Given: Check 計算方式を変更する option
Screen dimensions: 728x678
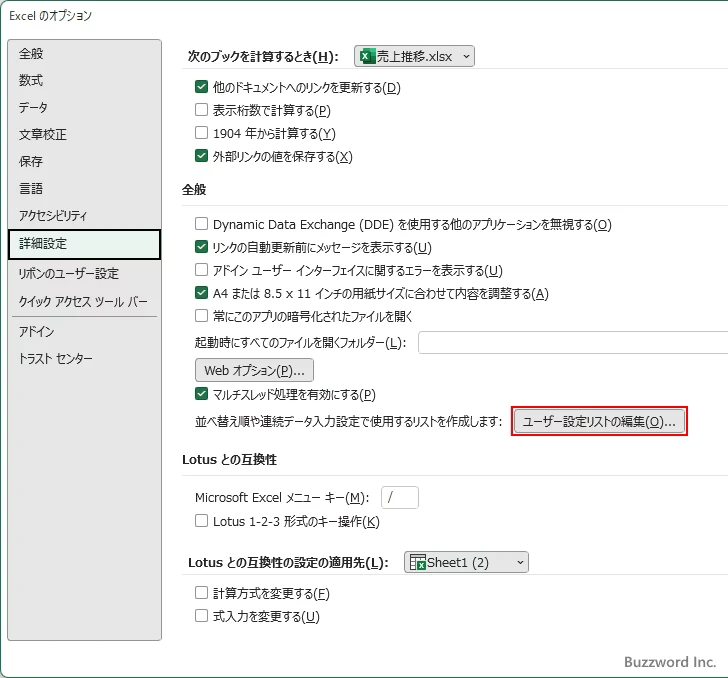Looking at the screenshot, I should coord(201,593).
